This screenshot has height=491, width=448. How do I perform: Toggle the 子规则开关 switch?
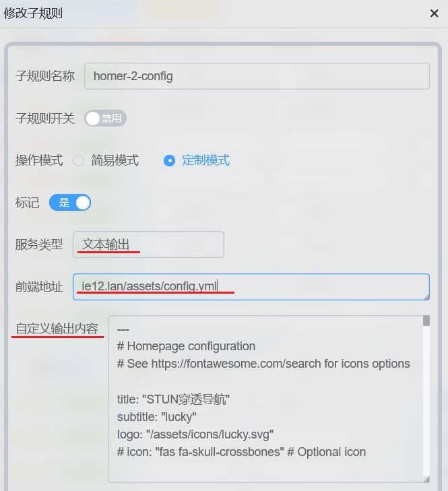point(105,119)
